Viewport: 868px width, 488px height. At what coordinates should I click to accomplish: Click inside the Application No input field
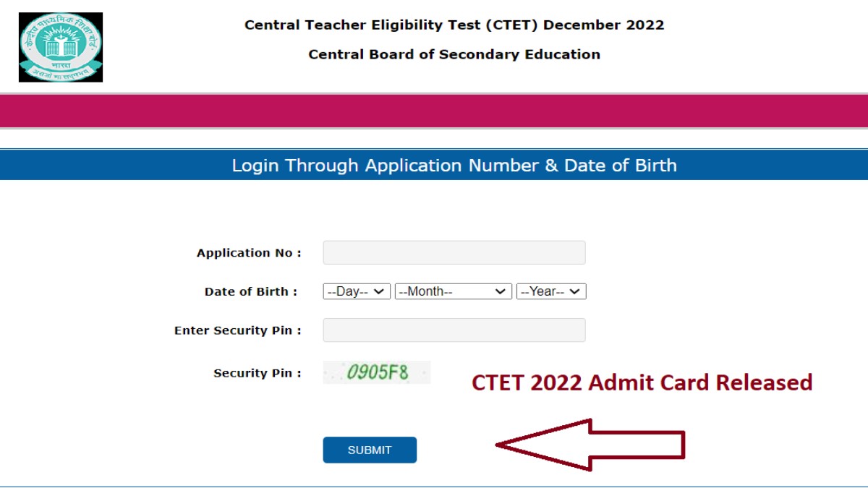(x=454, y=252)
